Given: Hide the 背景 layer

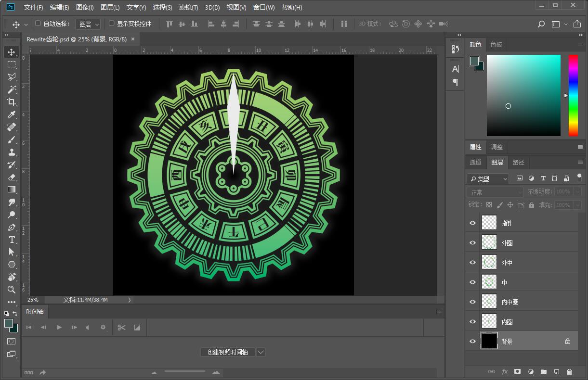Looking at the screenshot, I should pos(472,342).
